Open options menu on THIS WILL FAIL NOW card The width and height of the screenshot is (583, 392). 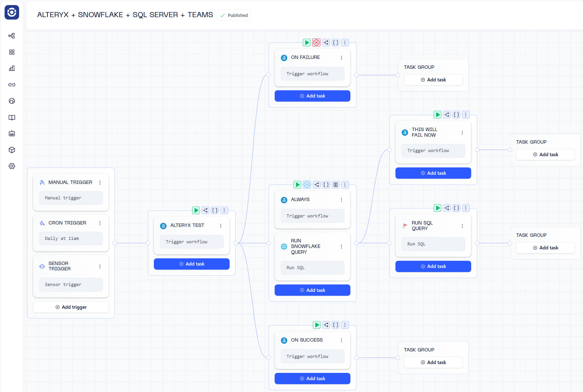tap(462, 133)
